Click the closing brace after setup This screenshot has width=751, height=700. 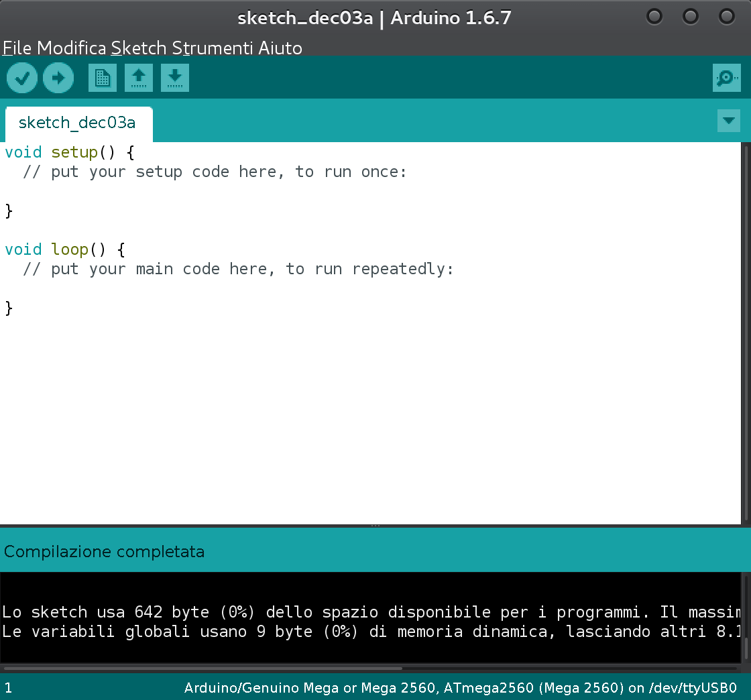point(9,211)
